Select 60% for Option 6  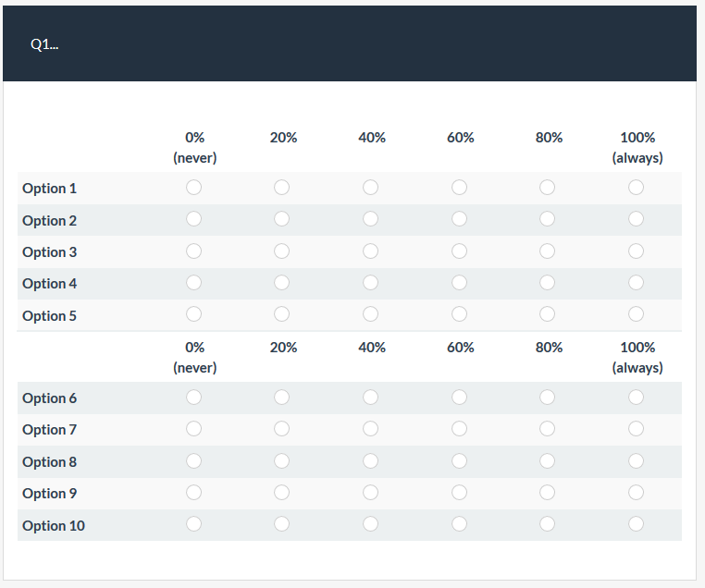pos(459,398)
